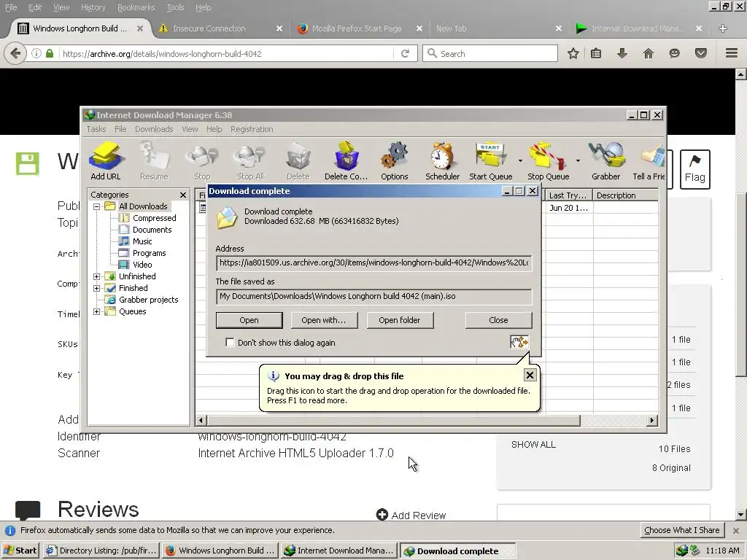The width and height of the screenshot is (747, 560).
Task: Click the Open folder button
Action: tap(400, 320)
